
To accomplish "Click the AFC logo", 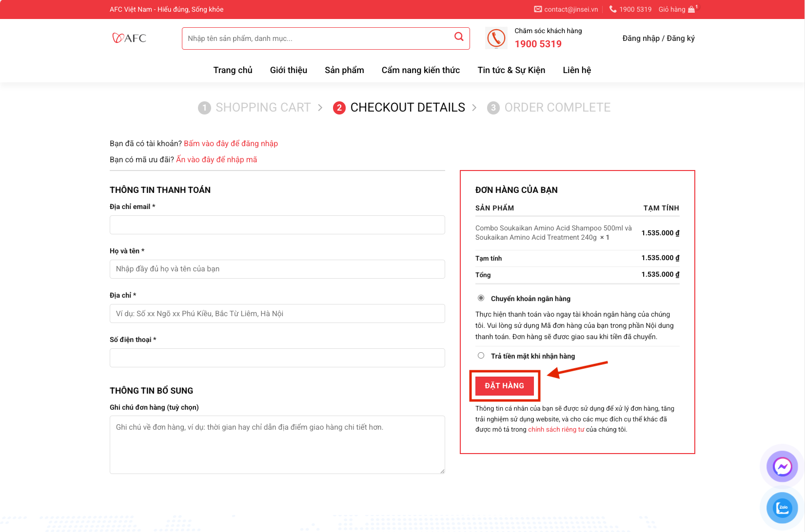I will [129, 38].
